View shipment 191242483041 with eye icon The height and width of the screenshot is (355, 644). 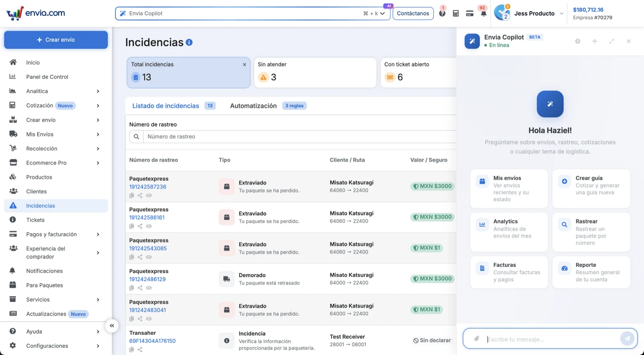tap(149, 319)
